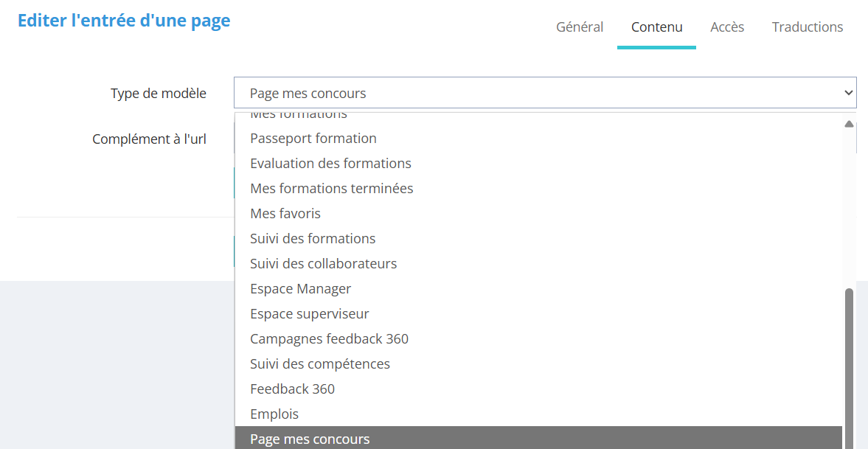This screenshot has width=868, height=449.
Task: Select Suivi des formations entry
Action: pyautogui.click(x=313, y=239)
